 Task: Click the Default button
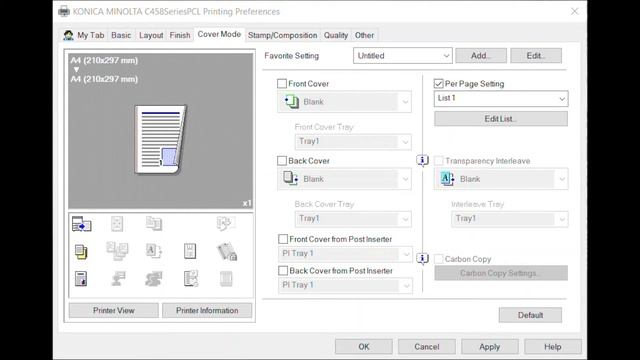click(x=530, y=315)
